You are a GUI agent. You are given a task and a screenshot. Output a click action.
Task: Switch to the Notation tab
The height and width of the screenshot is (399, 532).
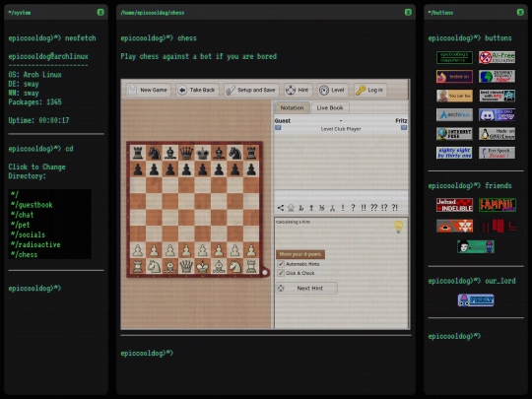[292, 108]
